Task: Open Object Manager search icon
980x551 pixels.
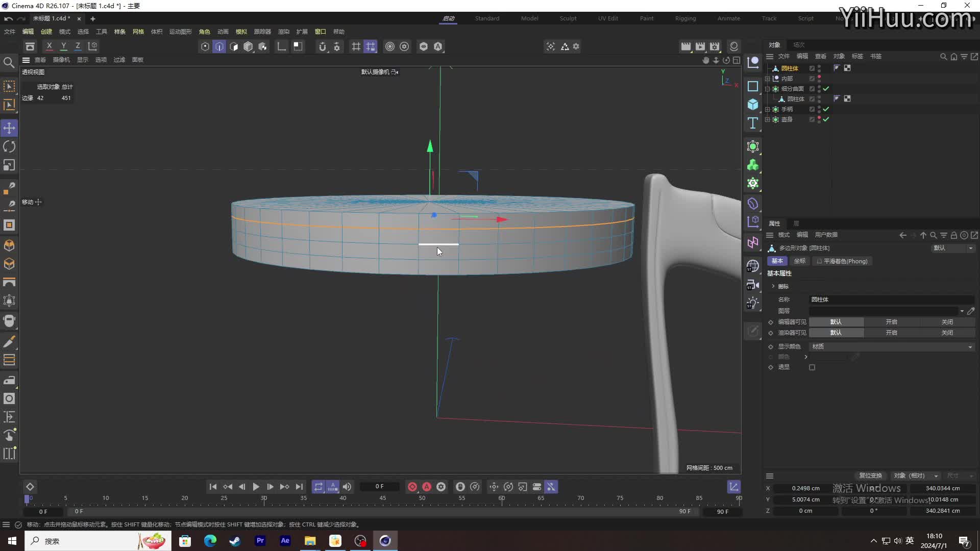Action: [944, 57]
